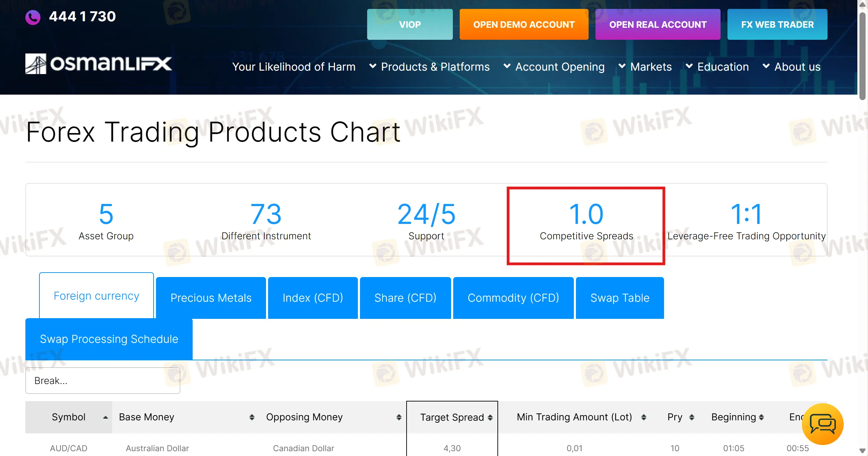Click the purple phone icon

(33, 17)
